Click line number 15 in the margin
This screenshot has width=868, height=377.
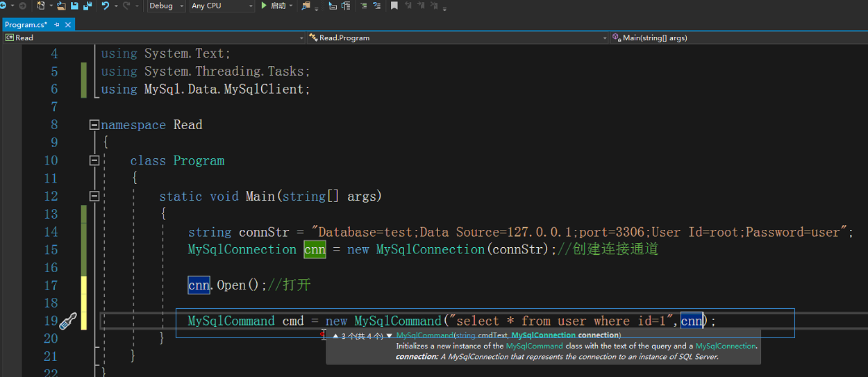pyautogui.click(x=50, y=249)
